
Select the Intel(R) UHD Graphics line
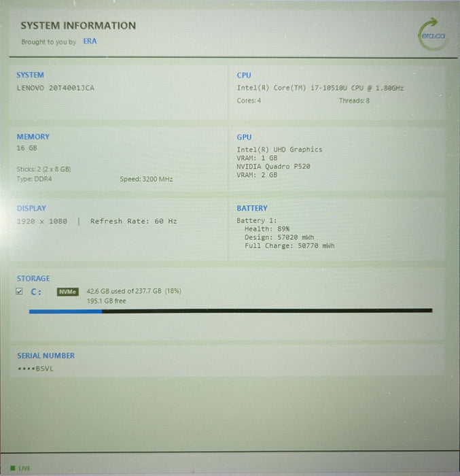[279, 150]
